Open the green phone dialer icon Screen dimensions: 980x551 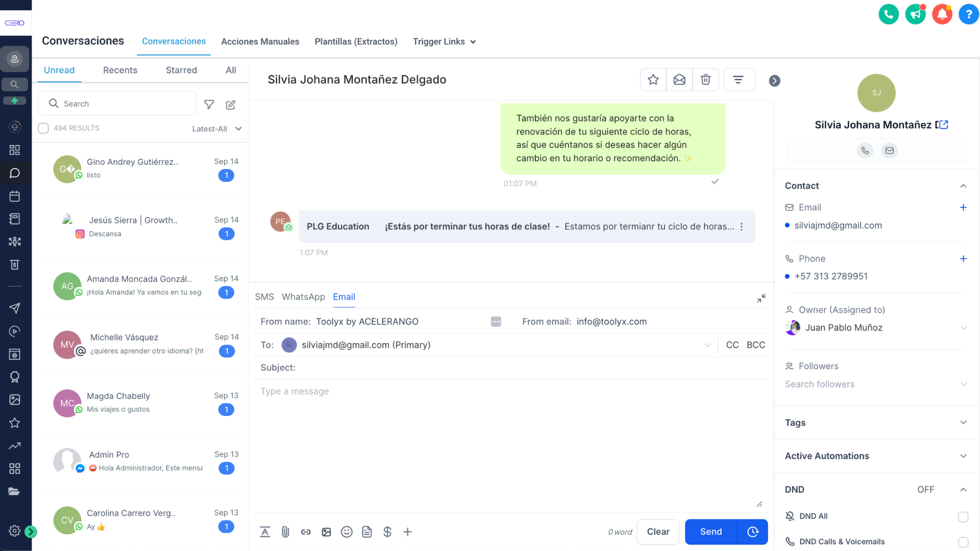click(x=888, y=14)
